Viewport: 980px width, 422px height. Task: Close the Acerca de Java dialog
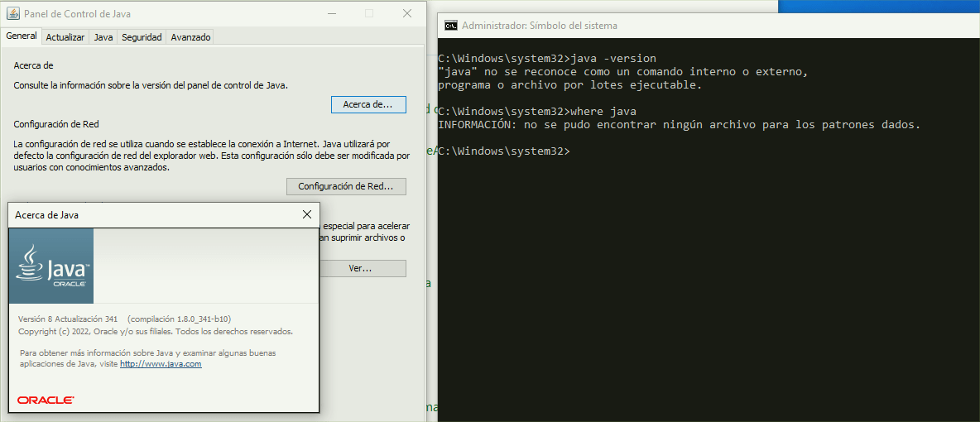point(307,214)
